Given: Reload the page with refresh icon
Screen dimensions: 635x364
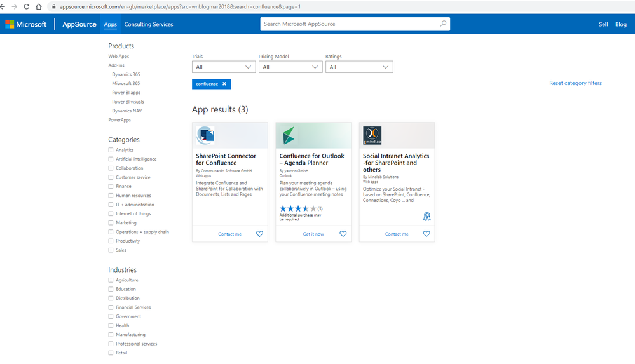Looking at the screenshot, I should 26,6.
